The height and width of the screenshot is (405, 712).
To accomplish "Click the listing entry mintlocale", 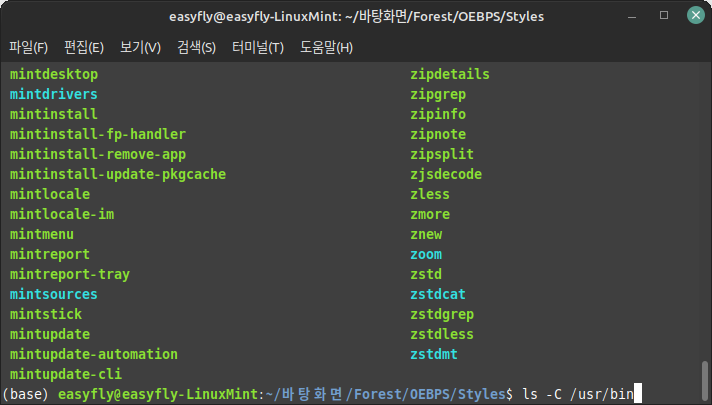I will (x=50, y=194).
